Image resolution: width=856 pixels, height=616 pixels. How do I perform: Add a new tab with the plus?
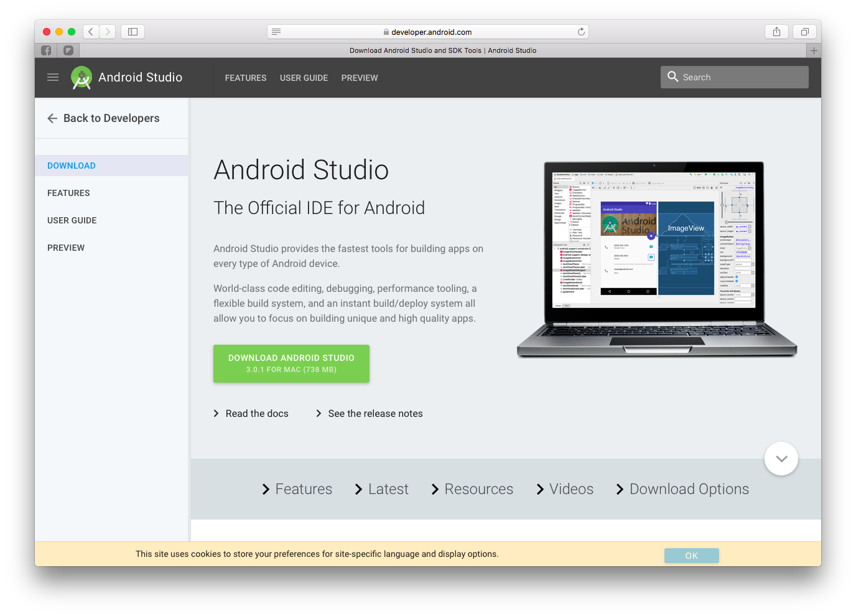814,50
